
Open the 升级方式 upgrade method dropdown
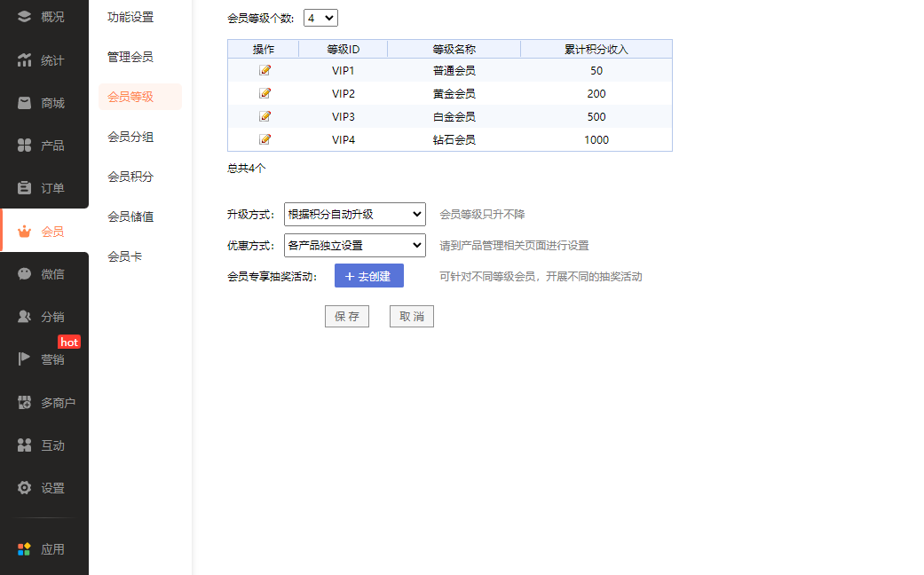tap(353, 214)
